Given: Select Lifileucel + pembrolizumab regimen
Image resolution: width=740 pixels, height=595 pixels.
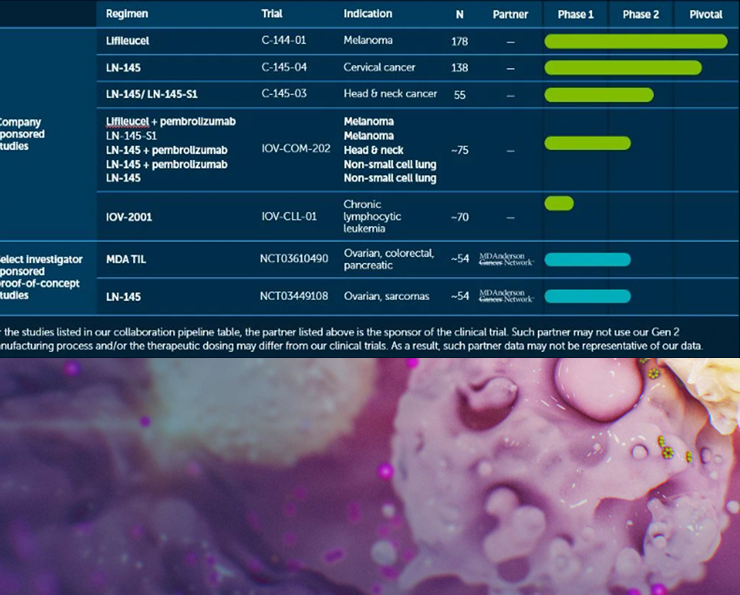Looking at the screenshot, I should [170, 122].
